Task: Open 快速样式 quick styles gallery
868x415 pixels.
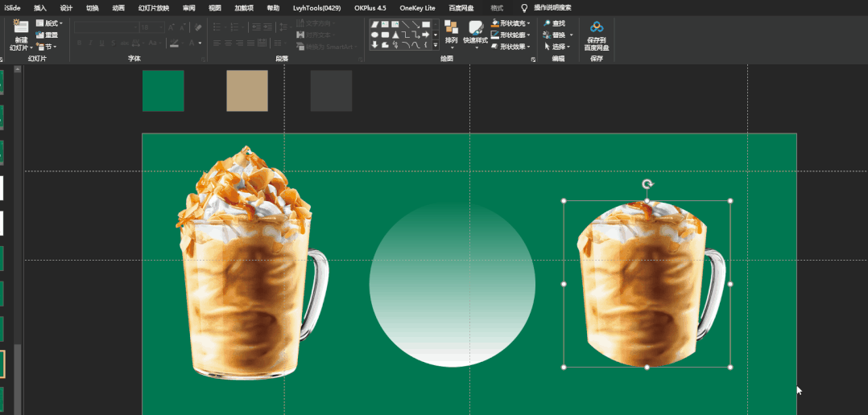Action: (x=475, y=28)
